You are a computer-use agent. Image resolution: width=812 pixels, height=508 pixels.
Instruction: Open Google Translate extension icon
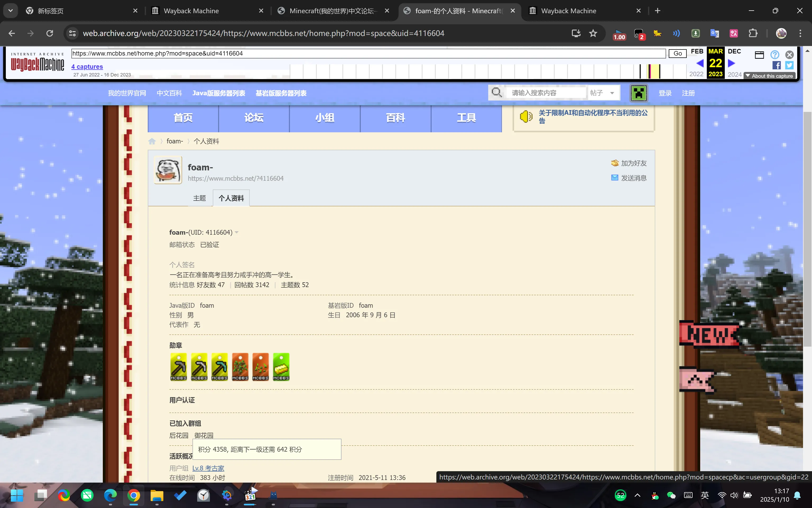coord(714,33)
